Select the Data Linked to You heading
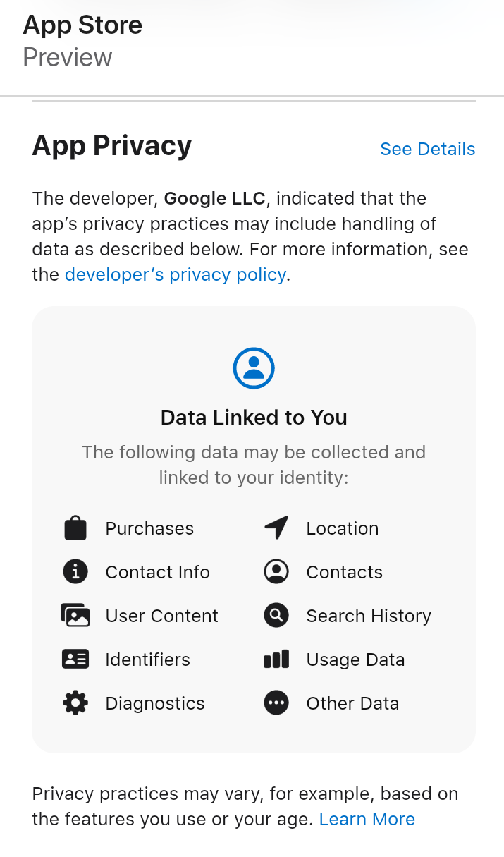The image size is (504, 857). [x=254, y=418]
